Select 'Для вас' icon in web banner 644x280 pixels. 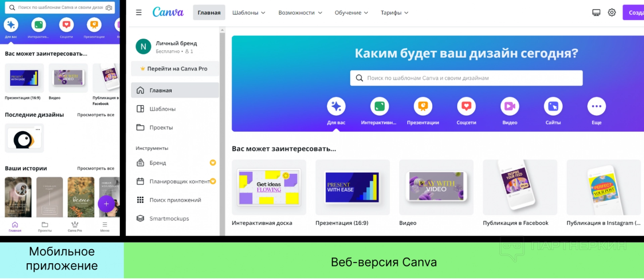click(x=336, y=107)
